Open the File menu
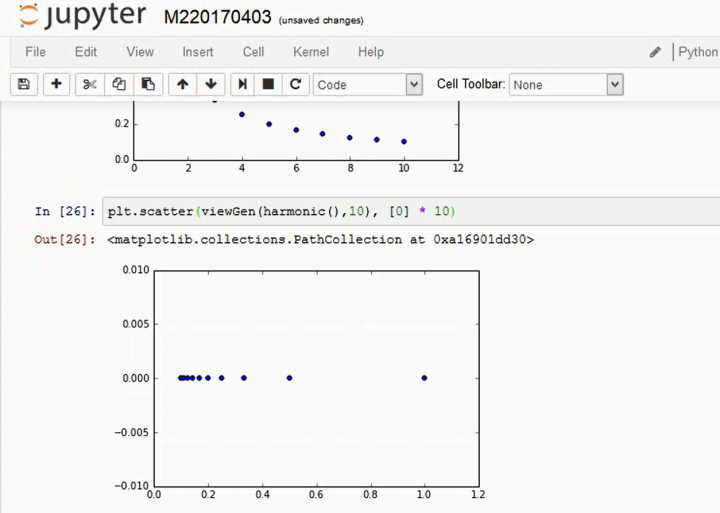 [x=35, y=52]
